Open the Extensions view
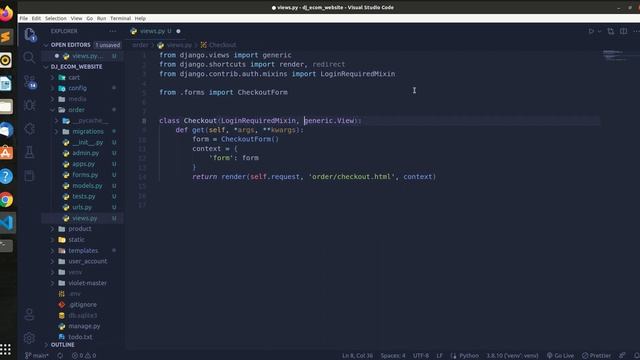Image resolution: width=640 pixels, height=360 pixels. point(29,129)
